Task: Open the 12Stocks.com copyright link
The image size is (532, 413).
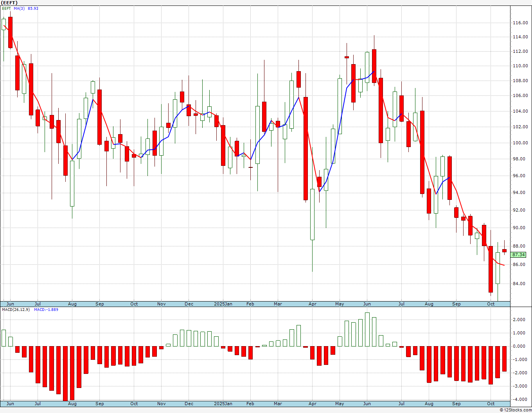Action: tap(516, 410)
